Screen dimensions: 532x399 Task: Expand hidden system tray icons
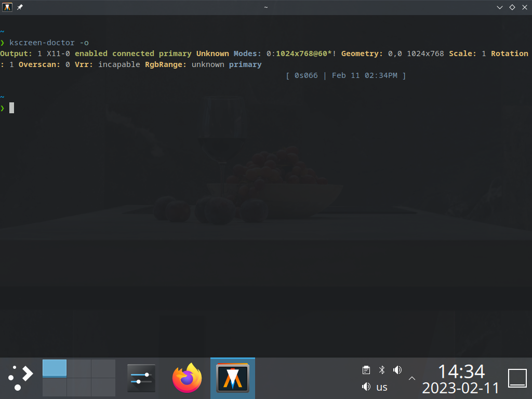412,378
